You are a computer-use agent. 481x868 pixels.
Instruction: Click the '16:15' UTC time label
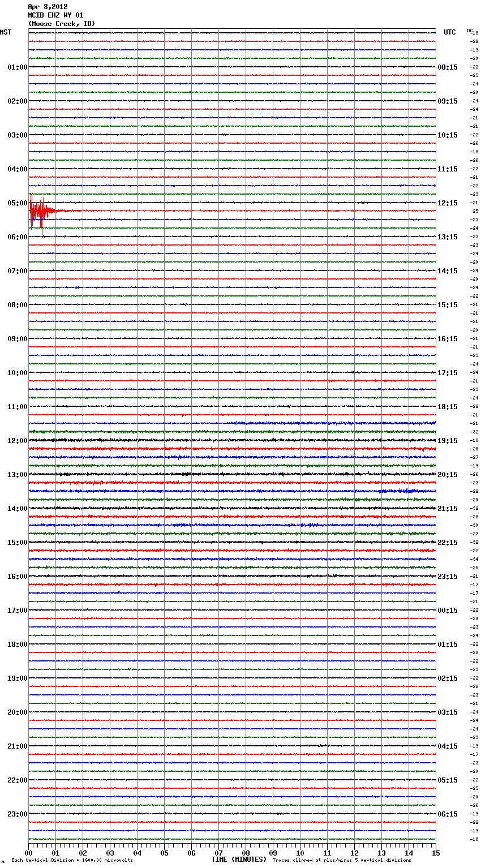(x=448, y=339)
